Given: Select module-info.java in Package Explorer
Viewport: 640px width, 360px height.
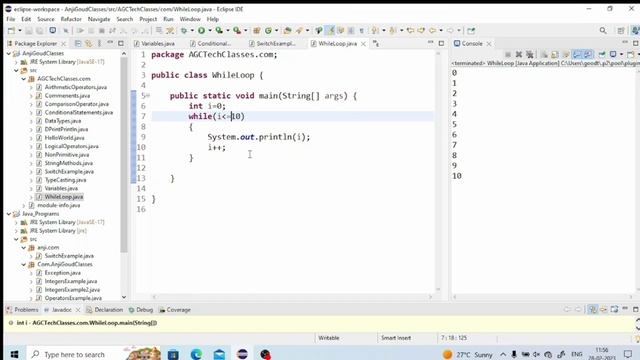Looking at the screenshot, I should [58, 205].
